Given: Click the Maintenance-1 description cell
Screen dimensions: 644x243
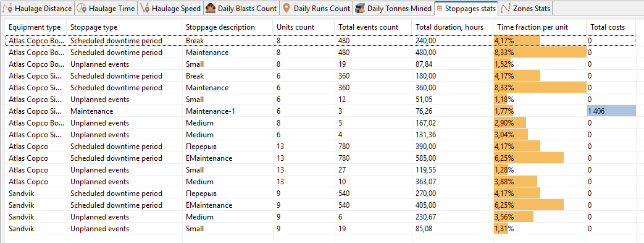Looking at the screenshot, I should coord(227,111).
